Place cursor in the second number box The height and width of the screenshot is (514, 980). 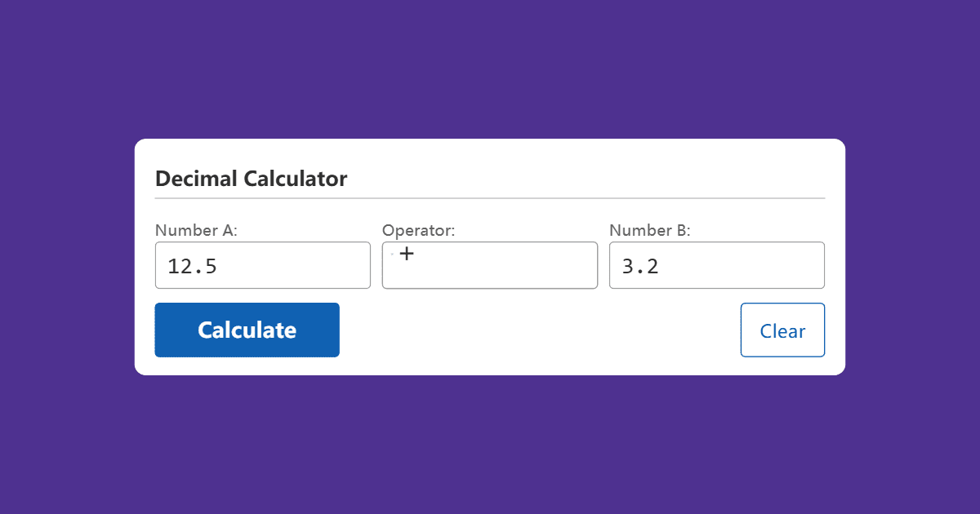click(716, 265)
